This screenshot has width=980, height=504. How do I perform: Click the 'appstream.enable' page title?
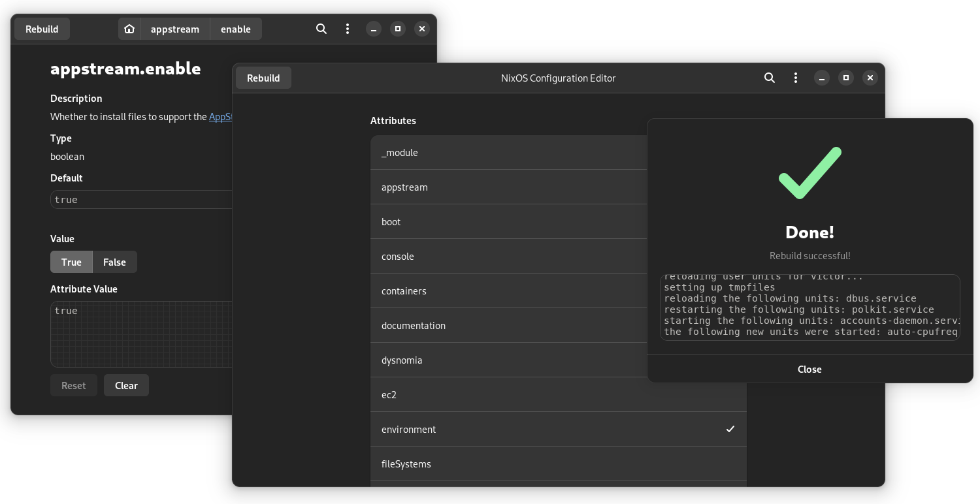point(125,69)
